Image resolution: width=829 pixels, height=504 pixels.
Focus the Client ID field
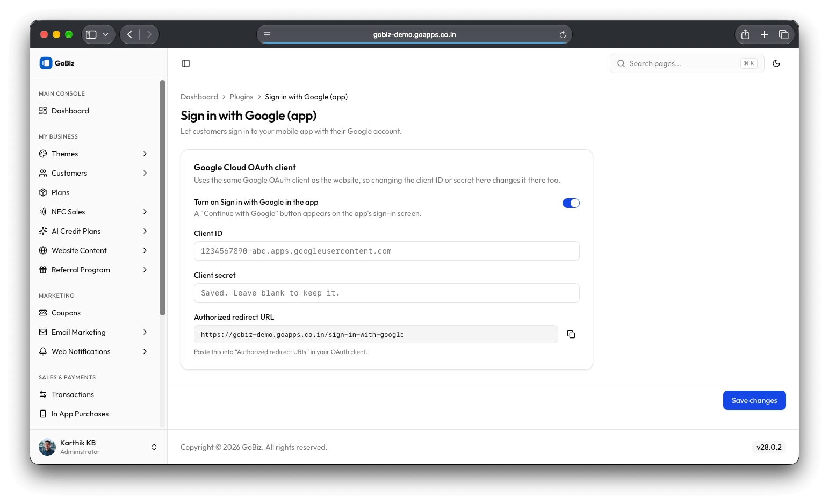click(x=387, y=251)
